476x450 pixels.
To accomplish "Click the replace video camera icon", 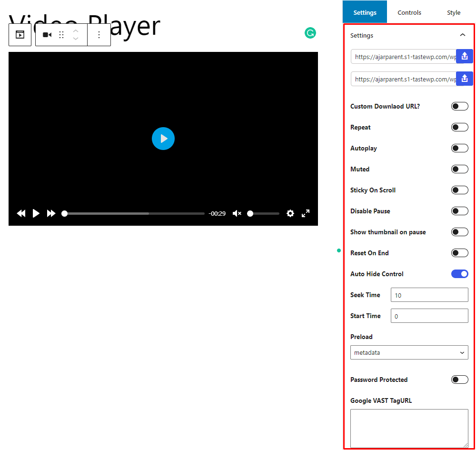I will coord(46,34).
